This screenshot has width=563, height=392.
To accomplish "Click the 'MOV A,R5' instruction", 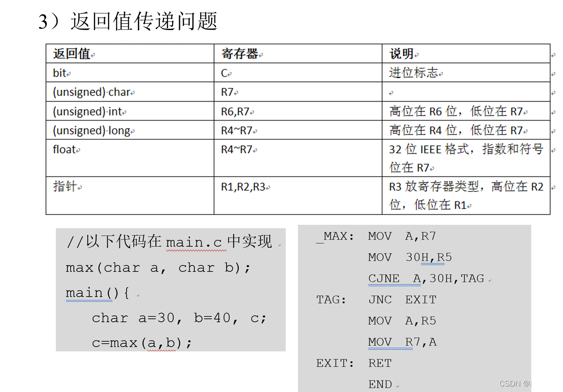I will coord(402,321).
